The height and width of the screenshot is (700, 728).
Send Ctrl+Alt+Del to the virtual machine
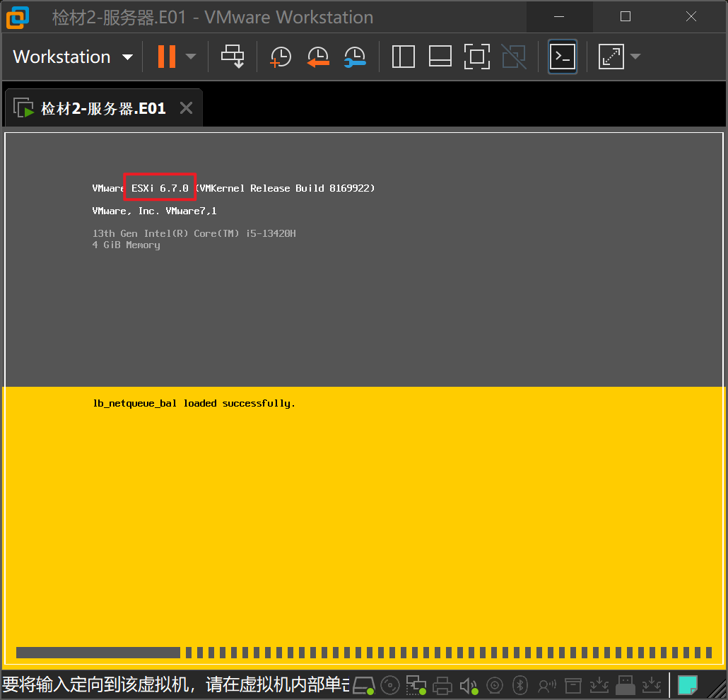233,57
